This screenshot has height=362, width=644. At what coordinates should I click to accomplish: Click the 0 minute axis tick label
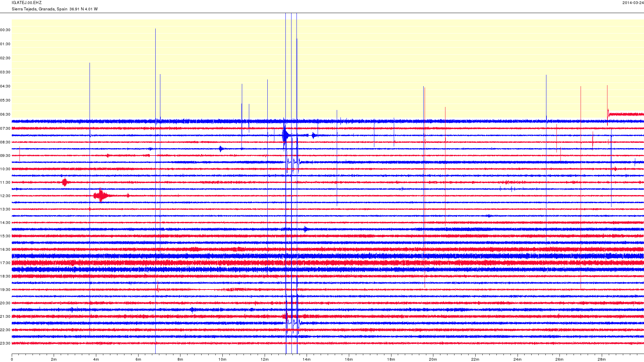point(12,359)
